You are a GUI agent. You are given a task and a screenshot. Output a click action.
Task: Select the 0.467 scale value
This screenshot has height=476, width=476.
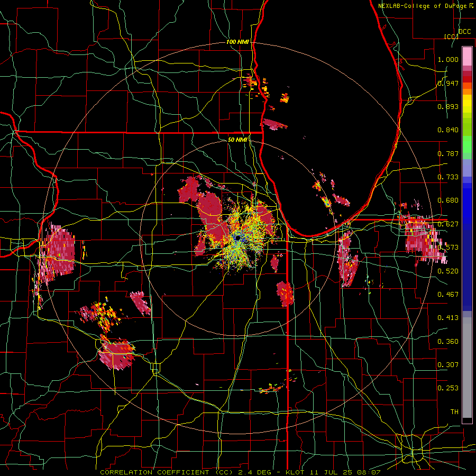[448, 295]
